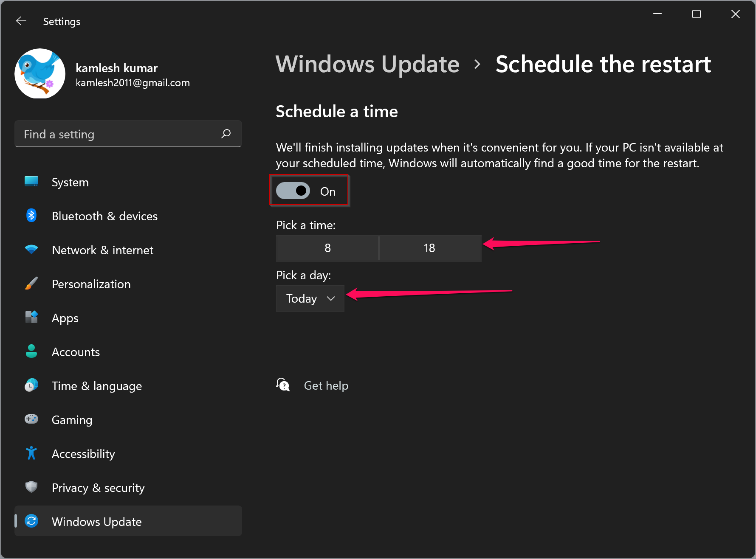Click the back arrow icon
The image size is (756, 559).
21,21
